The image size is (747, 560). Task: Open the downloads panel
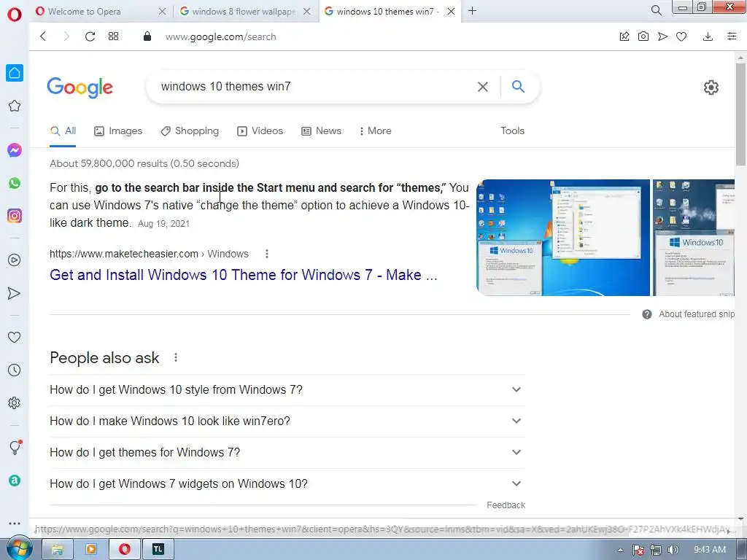(708, 36)
